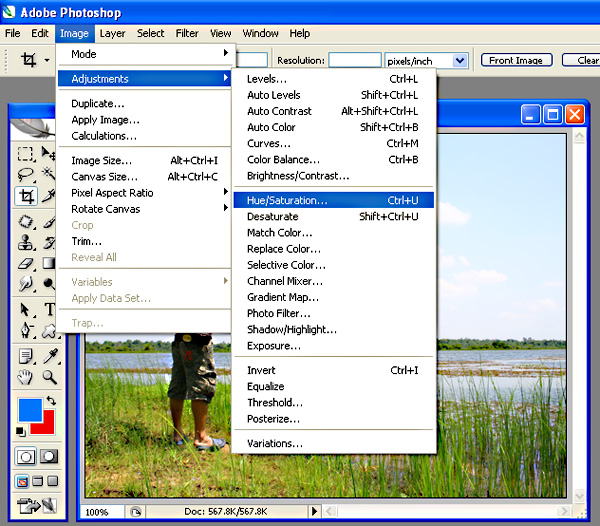Select the Eraser tool
Screen dimensions: 600x526
coord(26,263)
